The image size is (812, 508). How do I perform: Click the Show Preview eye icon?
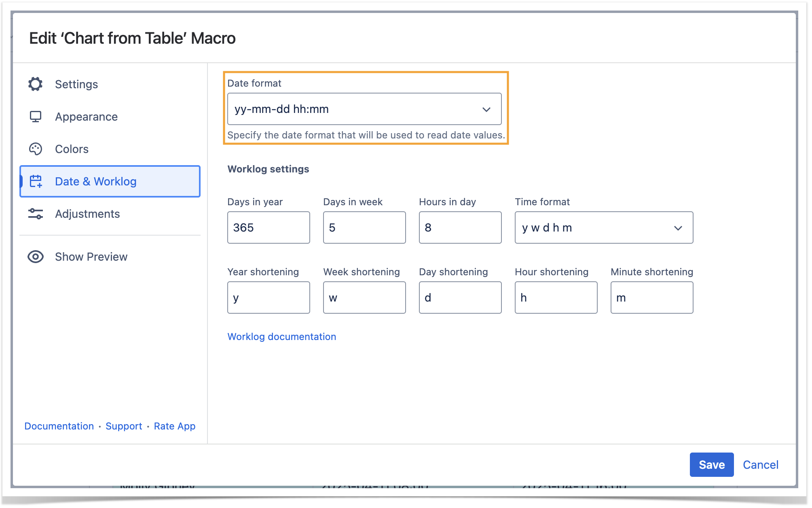(x=36, y=257)
